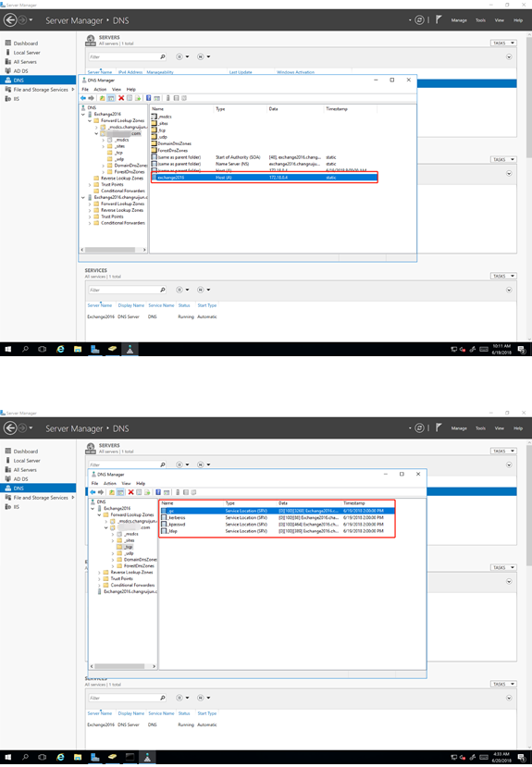Open File Explorer from lower taskbar
The height and width of the screenshot is (767, 532).
(78, 757)
